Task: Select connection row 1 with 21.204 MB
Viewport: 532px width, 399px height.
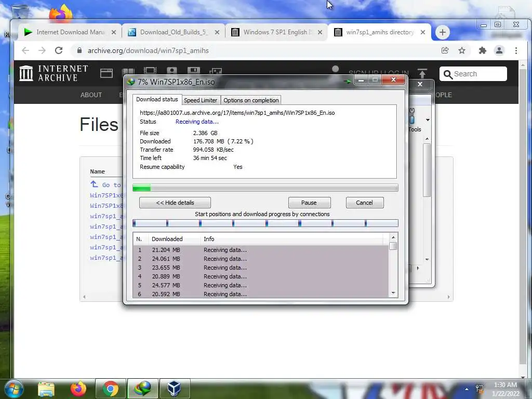Action: (261, 250)
